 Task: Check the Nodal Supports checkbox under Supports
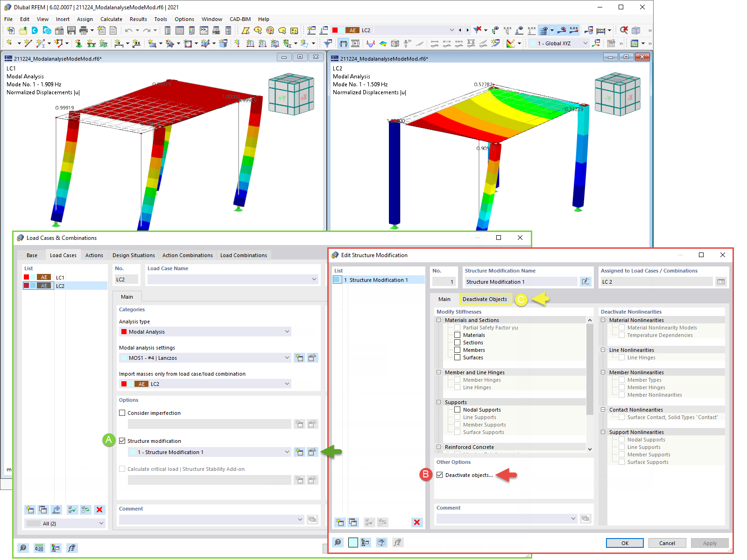click(457, 409)
